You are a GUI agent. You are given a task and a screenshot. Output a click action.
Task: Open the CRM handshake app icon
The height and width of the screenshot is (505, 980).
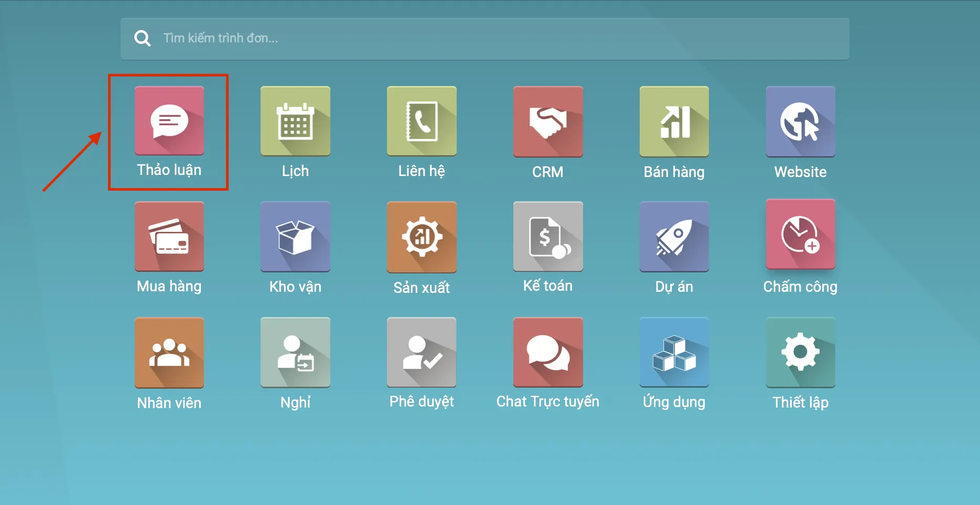point(548,122)
